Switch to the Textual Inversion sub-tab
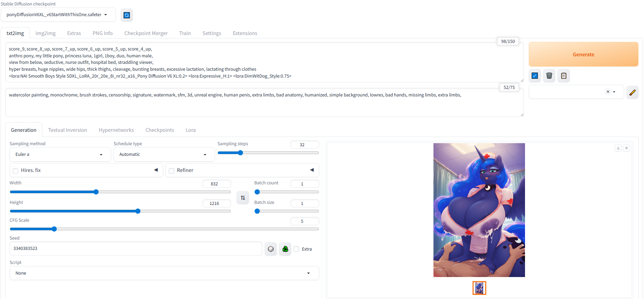The image size is (644, 299). (68, 130)
